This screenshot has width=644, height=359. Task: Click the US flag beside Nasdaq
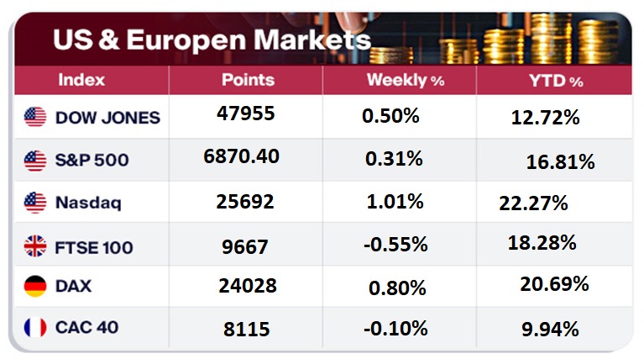[35, 203]
